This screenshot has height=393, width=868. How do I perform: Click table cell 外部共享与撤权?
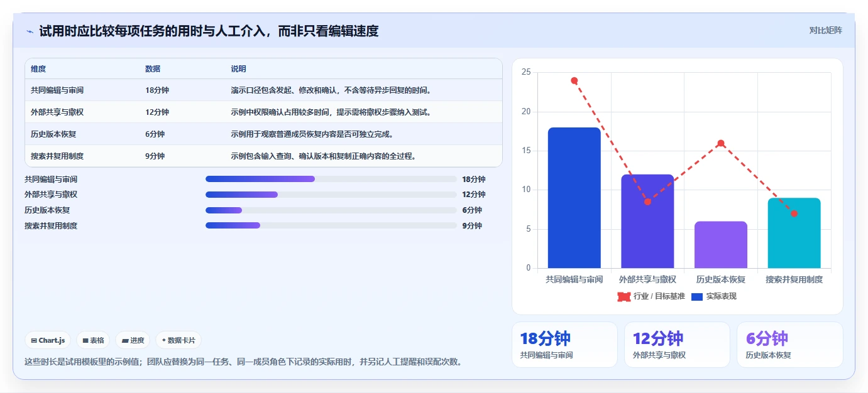(57, 112)
